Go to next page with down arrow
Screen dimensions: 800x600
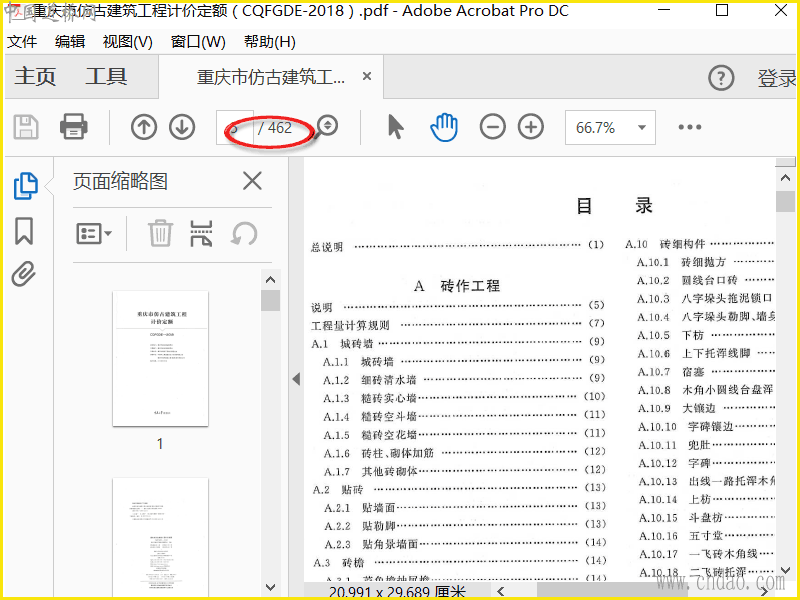pyautogui.click(x=182, y=127)
